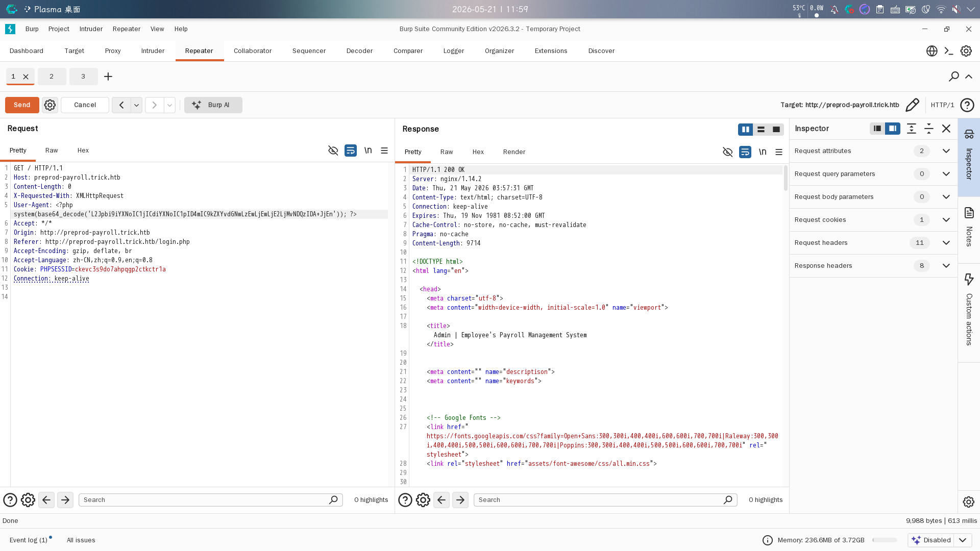Switch to combined tabbed request/response layout
Image resolution: width=980 pixels, height=551 pixels.
(x=776, y=130)
